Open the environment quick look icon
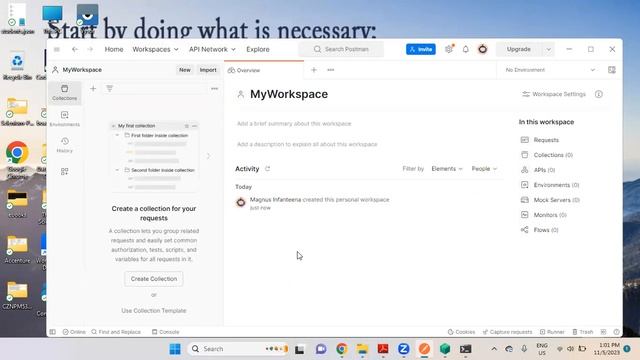 (611, 70)
